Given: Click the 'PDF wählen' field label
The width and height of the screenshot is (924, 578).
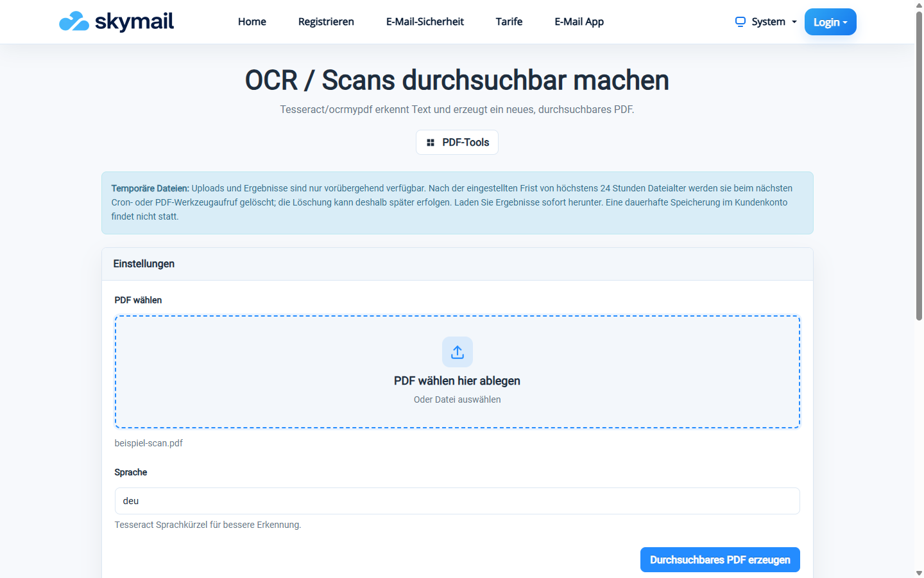Looking at the screenshot, I should coord(138,300).
